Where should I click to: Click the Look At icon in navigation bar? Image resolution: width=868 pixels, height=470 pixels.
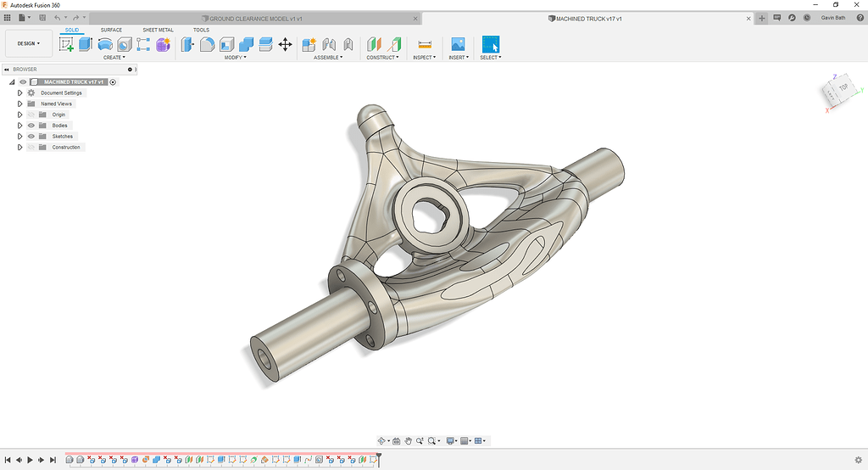[397, 441]
